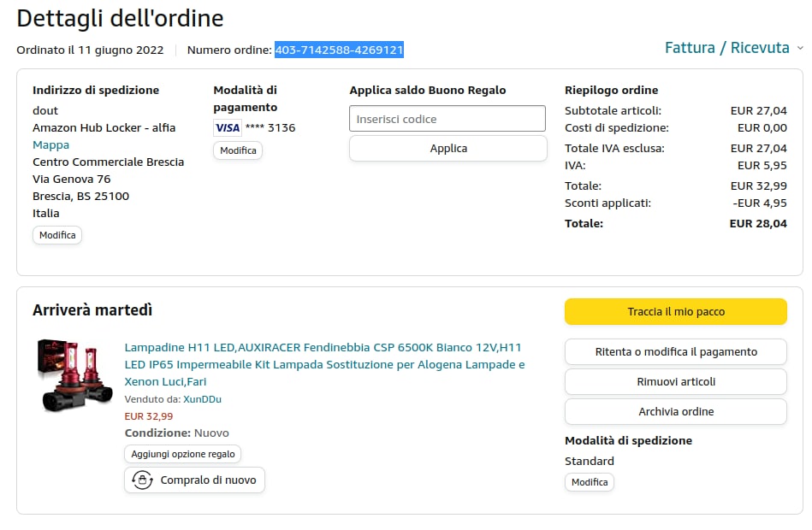The height and width of the screenshot is (530, 812).
Task: Click Modifica under shipping address
Action: coord(57,235)
